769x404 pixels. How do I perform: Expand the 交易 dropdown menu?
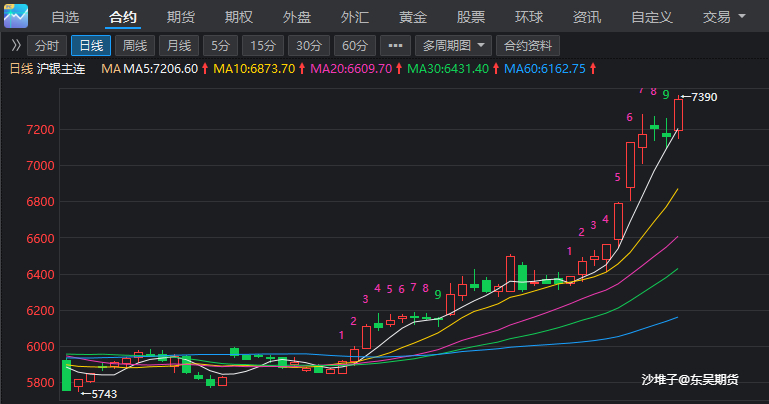[x=724, y=17]
